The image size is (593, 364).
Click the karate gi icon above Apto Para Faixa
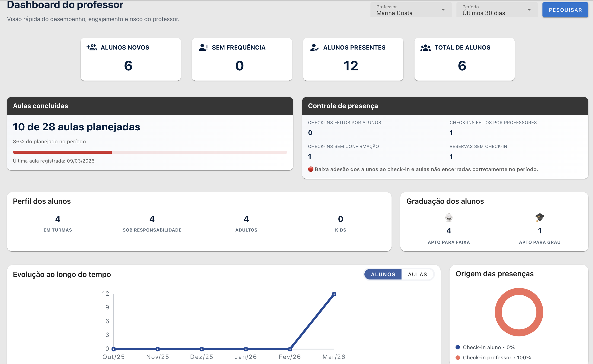(x=449, y=218)
